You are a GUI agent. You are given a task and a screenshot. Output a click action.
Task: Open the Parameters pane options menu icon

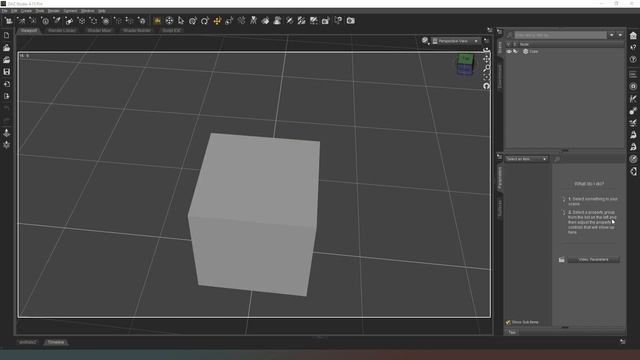pos(500,156)
